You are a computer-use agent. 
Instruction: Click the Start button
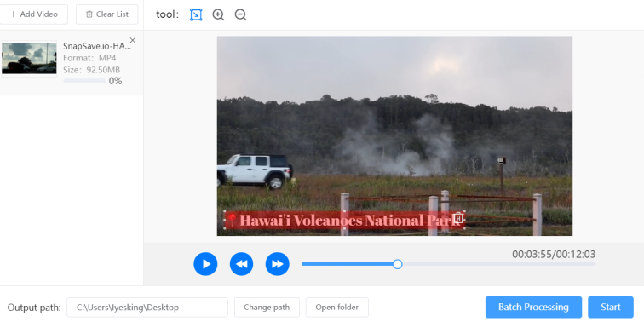[x=611, y=308]
